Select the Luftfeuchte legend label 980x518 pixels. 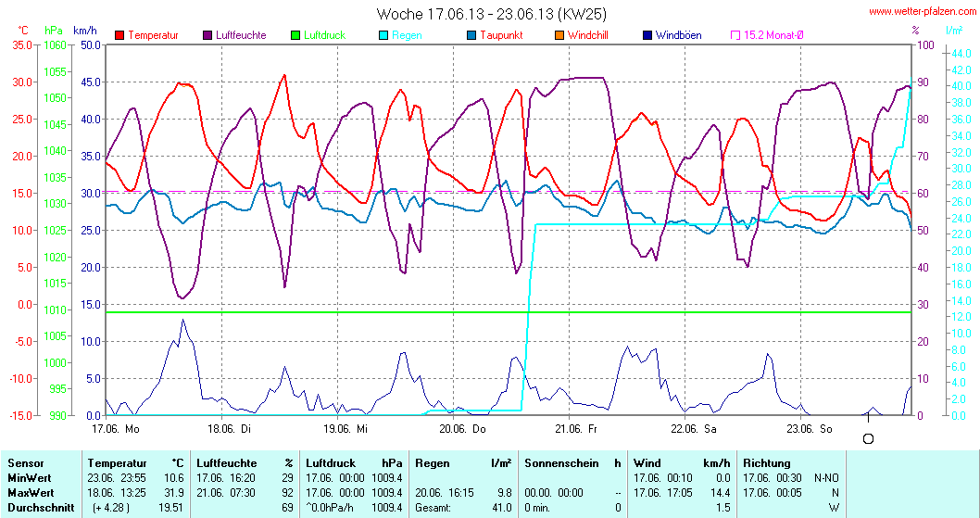pyautogui.click(x=241, y=35)
